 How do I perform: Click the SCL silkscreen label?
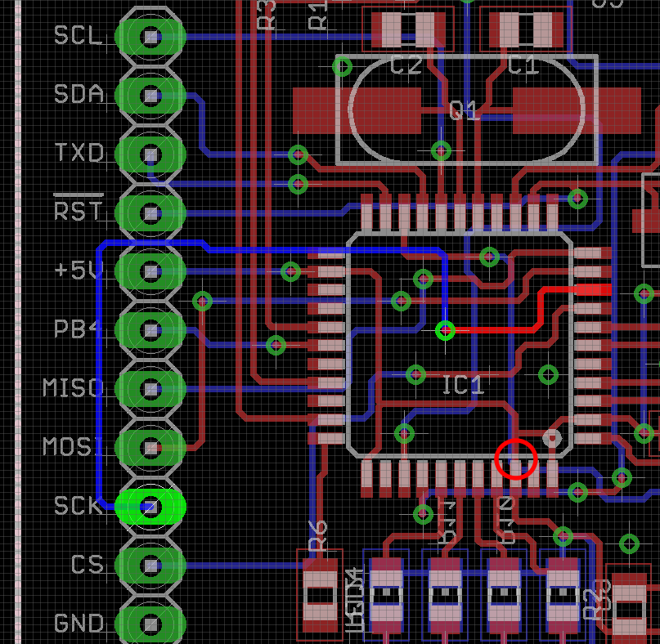click(x=79, y=35)
